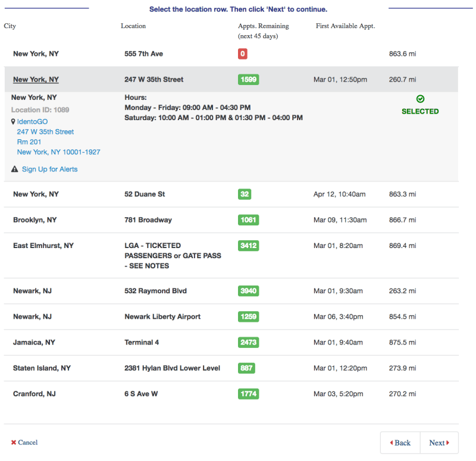Screen dimensions: 476x461
Task: Select 2381 Hylan Blvd Lower Level row
Action: point(231,368)
